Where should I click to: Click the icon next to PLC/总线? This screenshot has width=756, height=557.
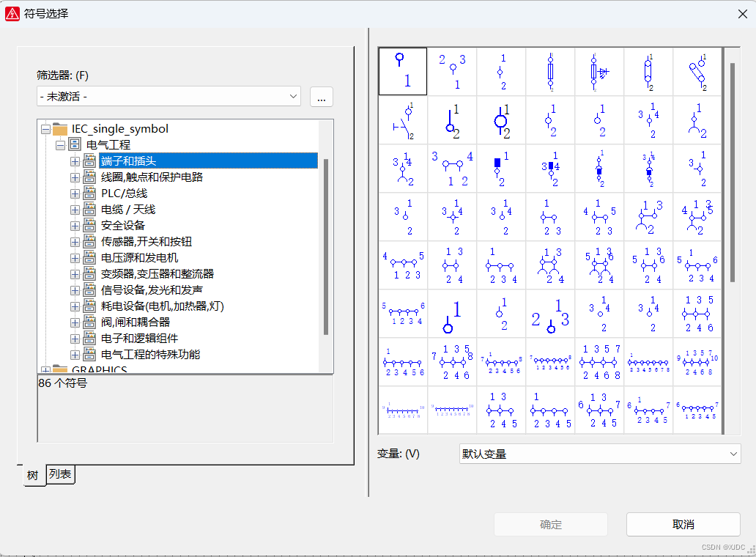coord(89,193)
